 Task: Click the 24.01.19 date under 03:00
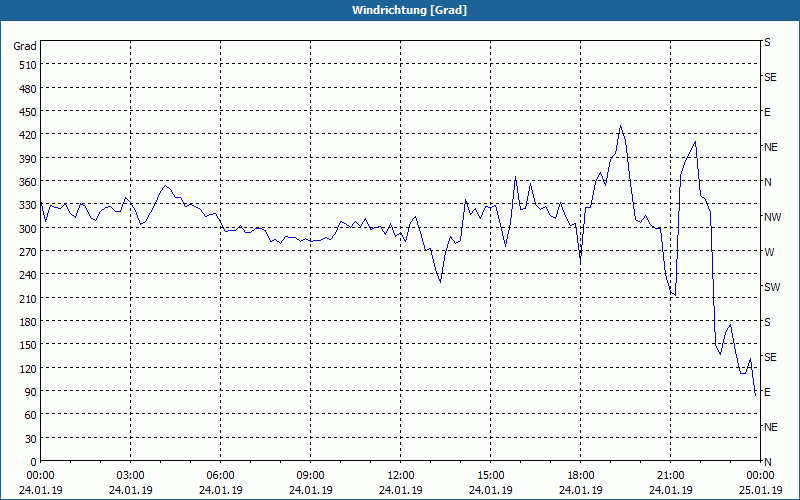click(x=131, y=490)
